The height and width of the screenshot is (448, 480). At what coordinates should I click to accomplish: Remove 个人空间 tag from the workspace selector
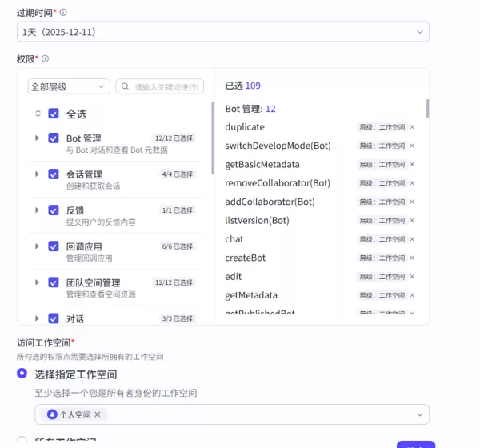98,414
